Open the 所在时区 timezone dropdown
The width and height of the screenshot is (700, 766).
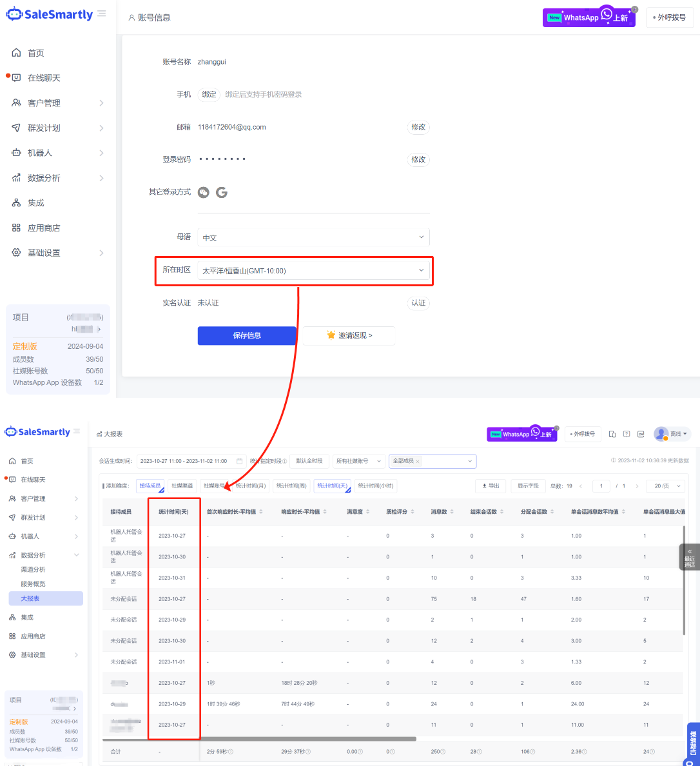(x=313, y=271)
